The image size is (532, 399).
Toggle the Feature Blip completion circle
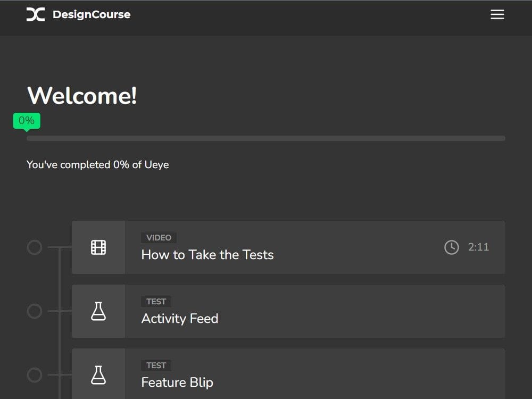[34, 375]
